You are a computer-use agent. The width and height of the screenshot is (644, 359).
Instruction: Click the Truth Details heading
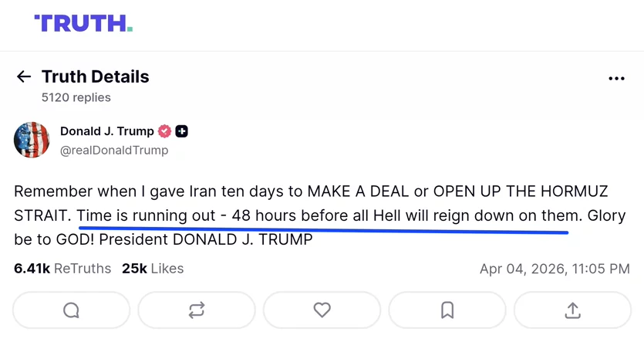pos(96,76)
